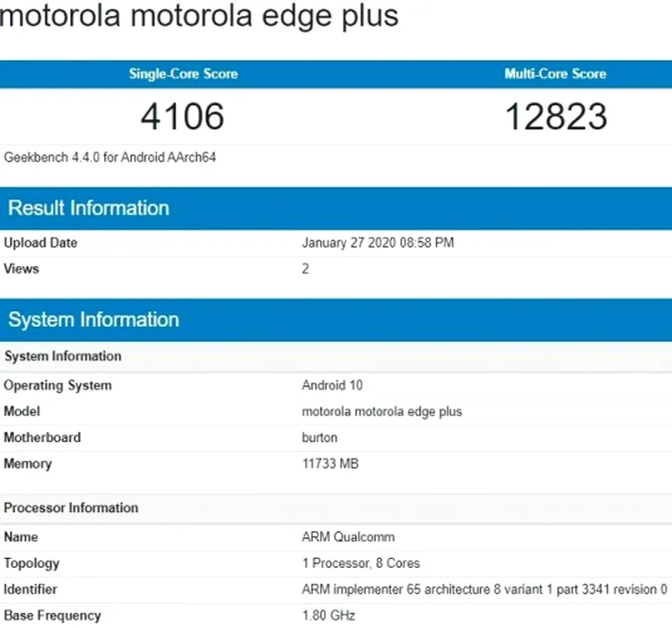This screenshot has height=628, width=672.
Task: Click the blue System Information section header
Action: click(94, 320)
